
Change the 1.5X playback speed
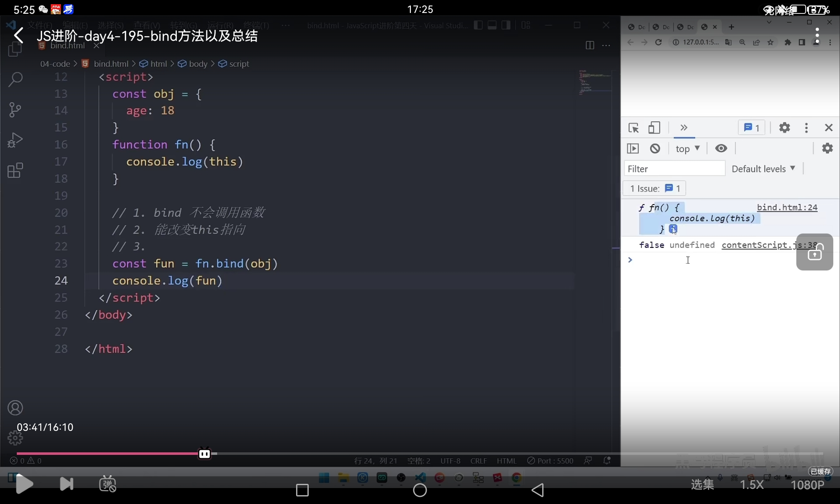pyautogui.click(x=751, y=485)
